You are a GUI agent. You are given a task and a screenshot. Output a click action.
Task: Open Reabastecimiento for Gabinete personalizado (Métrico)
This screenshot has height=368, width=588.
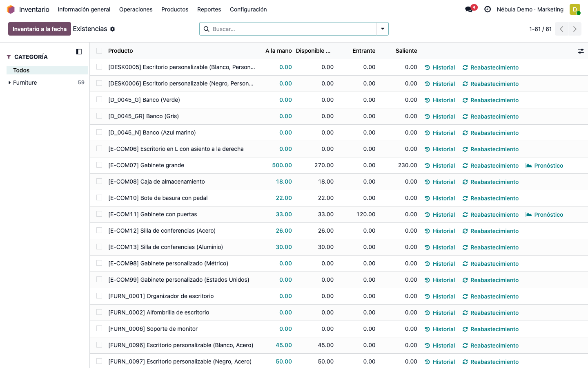(490, 264)
